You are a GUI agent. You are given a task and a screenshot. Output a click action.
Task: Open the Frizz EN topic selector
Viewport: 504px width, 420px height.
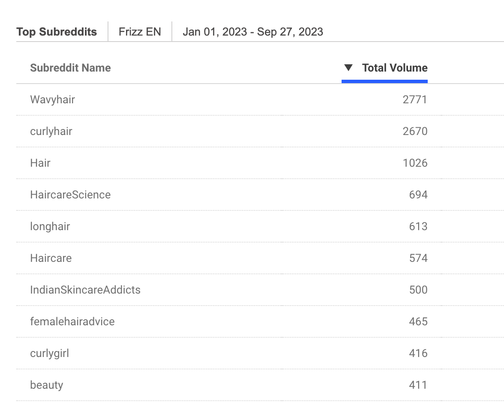[140, 32]
